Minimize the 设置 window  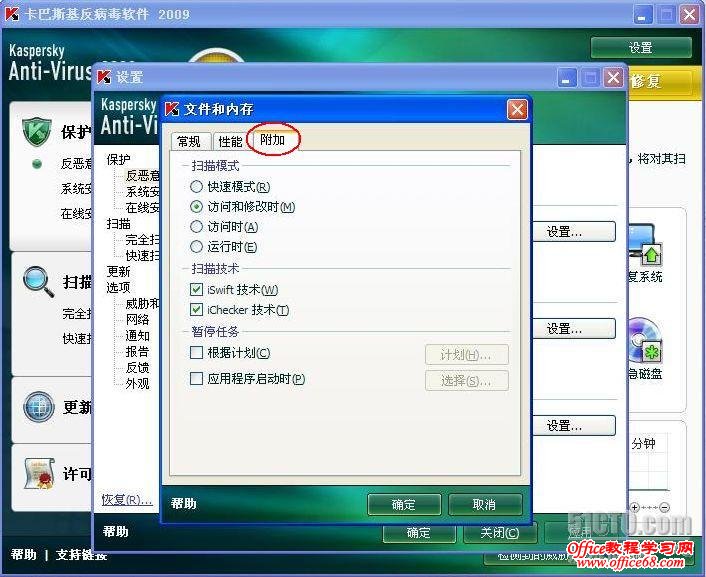pos(566,78)
